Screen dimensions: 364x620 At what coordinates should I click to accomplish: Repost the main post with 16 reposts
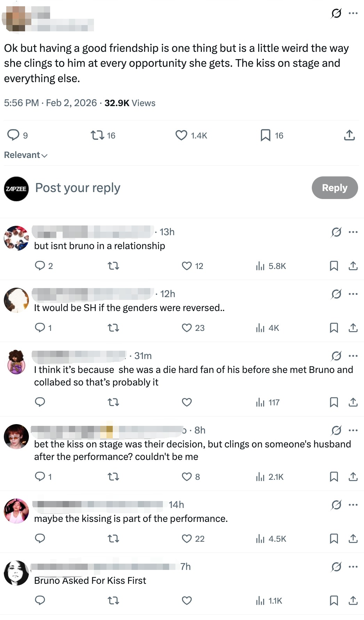coord(97,135)
